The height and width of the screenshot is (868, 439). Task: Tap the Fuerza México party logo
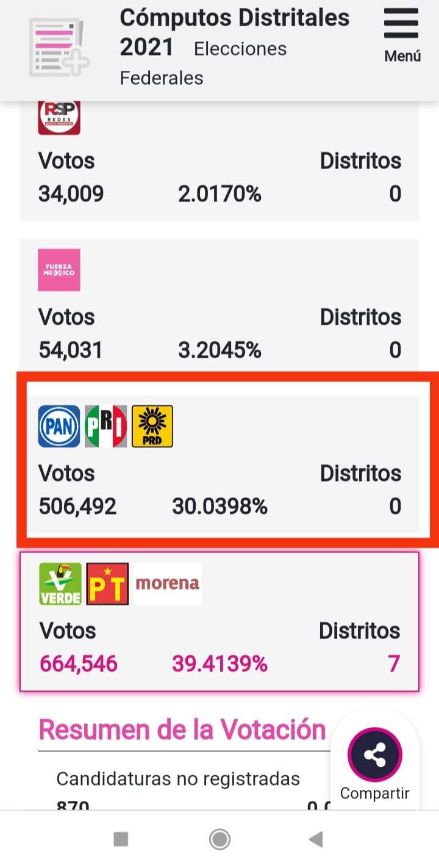59,270
